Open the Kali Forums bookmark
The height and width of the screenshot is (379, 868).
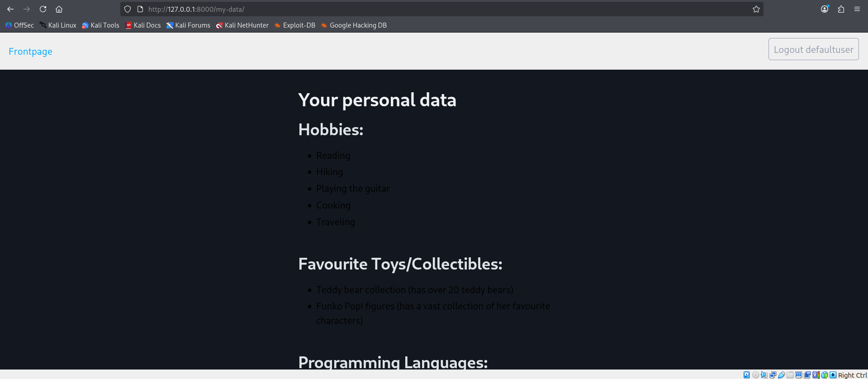click(188, 25)
